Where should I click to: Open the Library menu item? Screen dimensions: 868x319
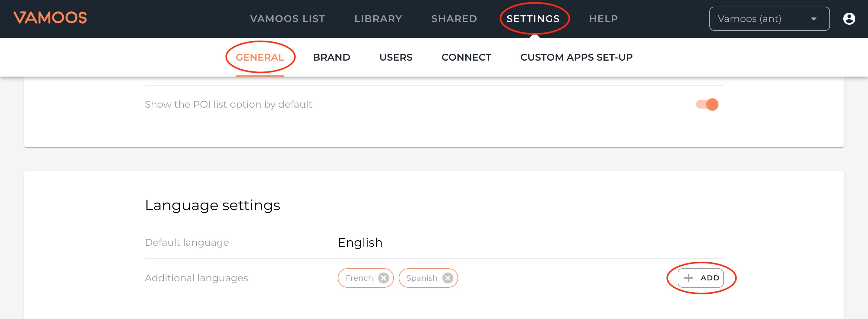[x=378, y=19]
